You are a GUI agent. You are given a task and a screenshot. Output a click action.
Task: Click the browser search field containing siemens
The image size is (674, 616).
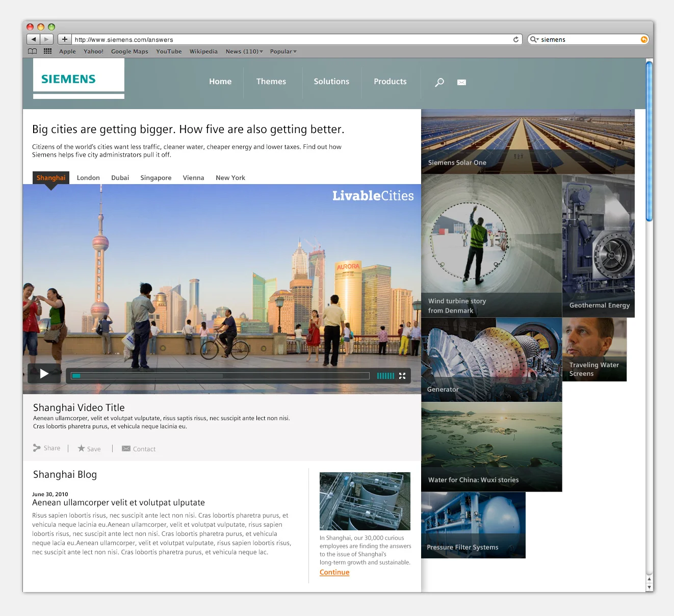pyautogui.click(x=588, y=39)
